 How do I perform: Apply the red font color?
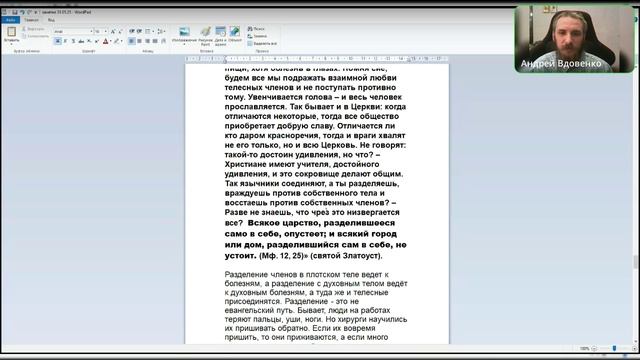[105, 41]
